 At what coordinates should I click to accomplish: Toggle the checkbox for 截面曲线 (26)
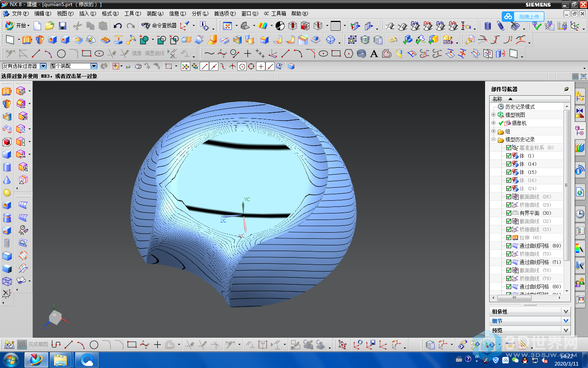coord(509,197)
